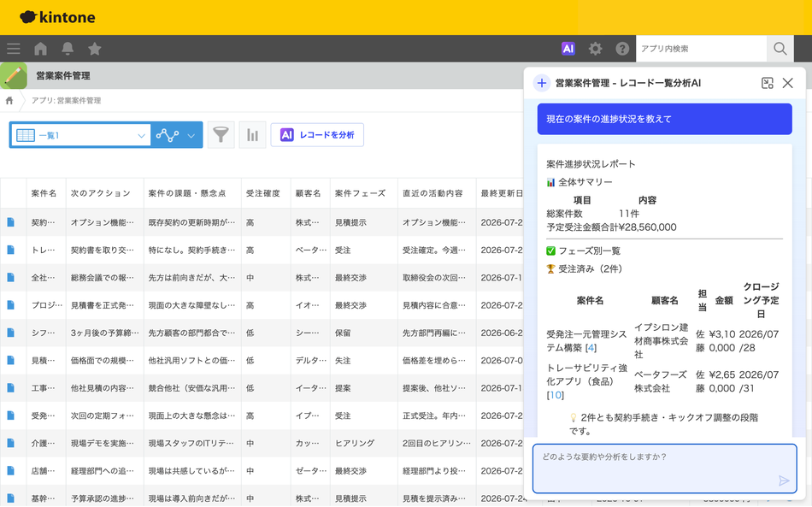Click the AI prompt input box
This screenshot has height=507, width=812.
click(x=664, y=469)
